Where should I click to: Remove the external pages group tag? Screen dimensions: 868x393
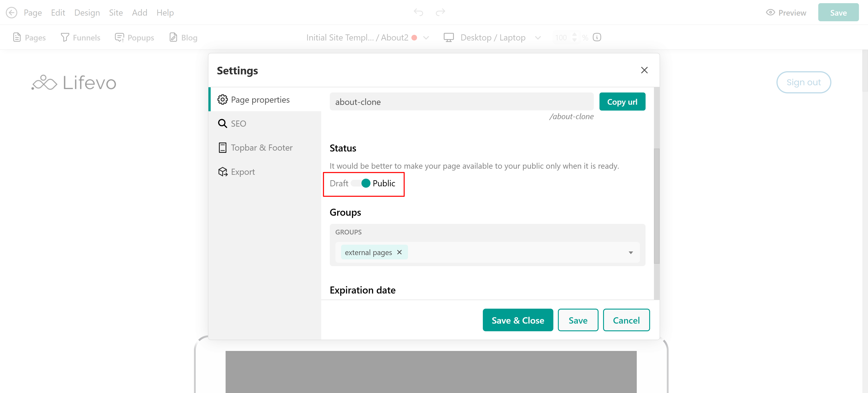399,252
